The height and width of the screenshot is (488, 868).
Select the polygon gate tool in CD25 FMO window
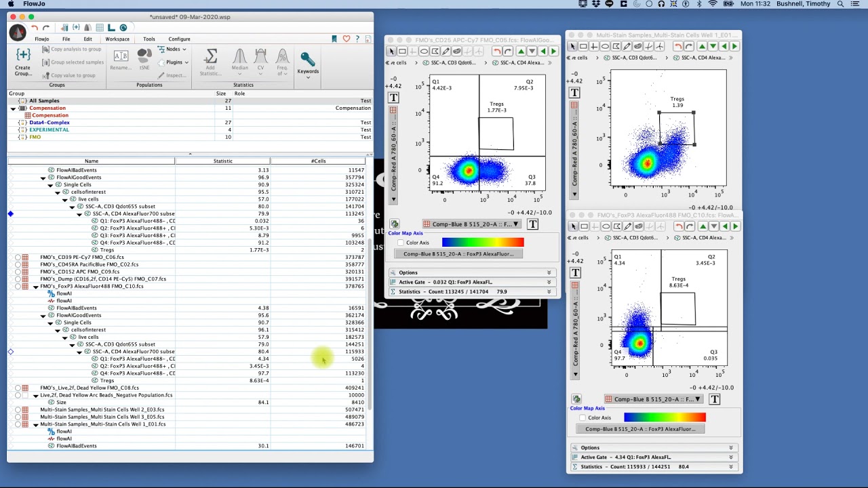click(435, 52)
